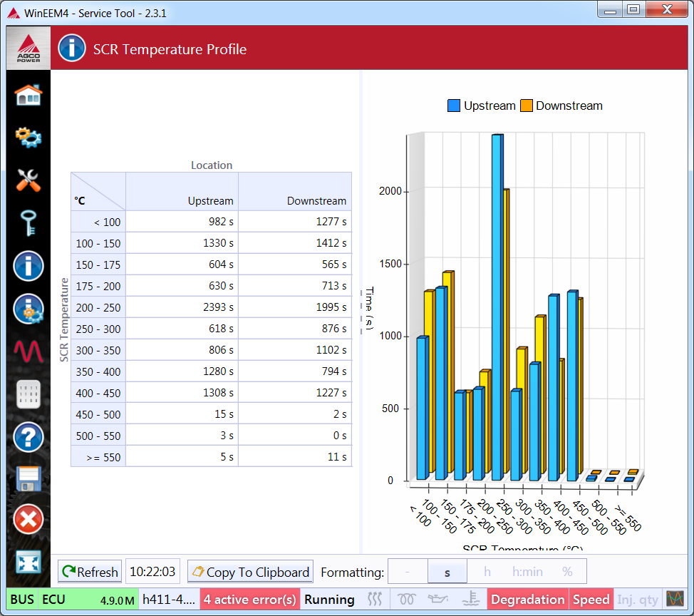
Task: Click the red X exit icon in sidebar
Action: click(29, 519)
